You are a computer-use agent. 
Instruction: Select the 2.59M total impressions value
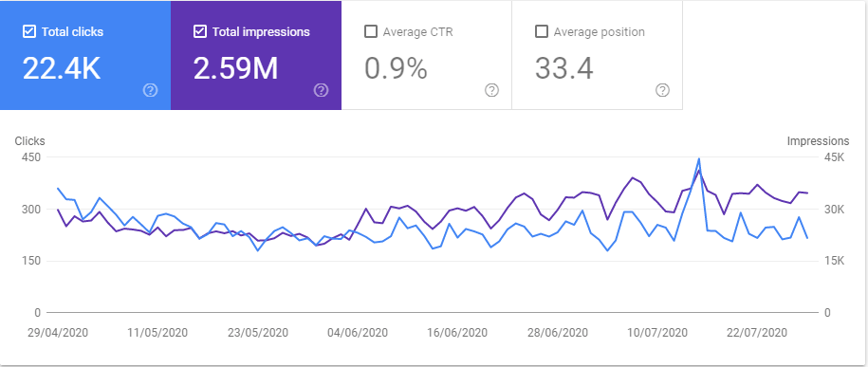point(235,68)
